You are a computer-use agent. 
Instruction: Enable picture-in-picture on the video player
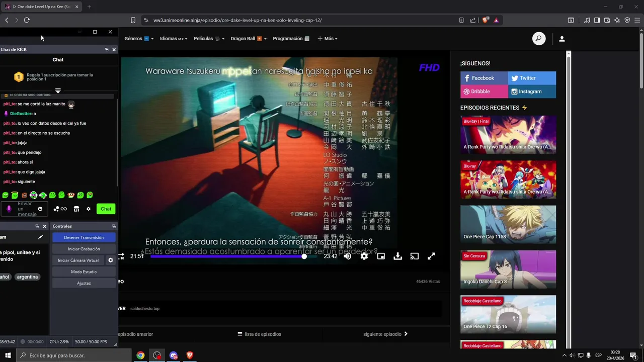tap(381, 256)
